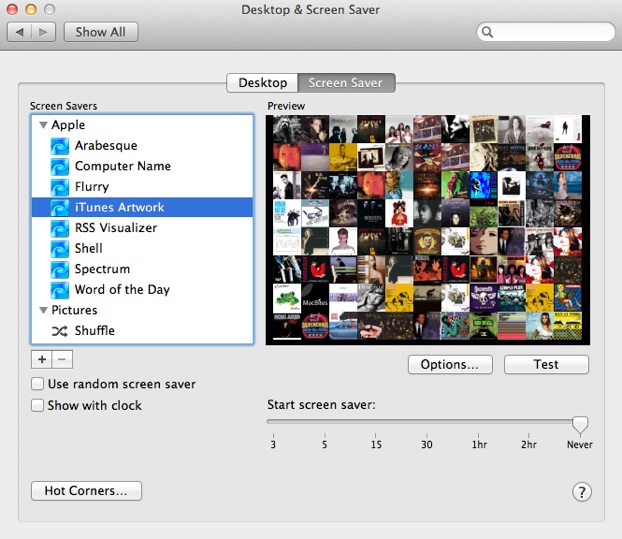The image size is (622, 539).
Task: Collapse the Apple group in list
Action: (43, 126)
